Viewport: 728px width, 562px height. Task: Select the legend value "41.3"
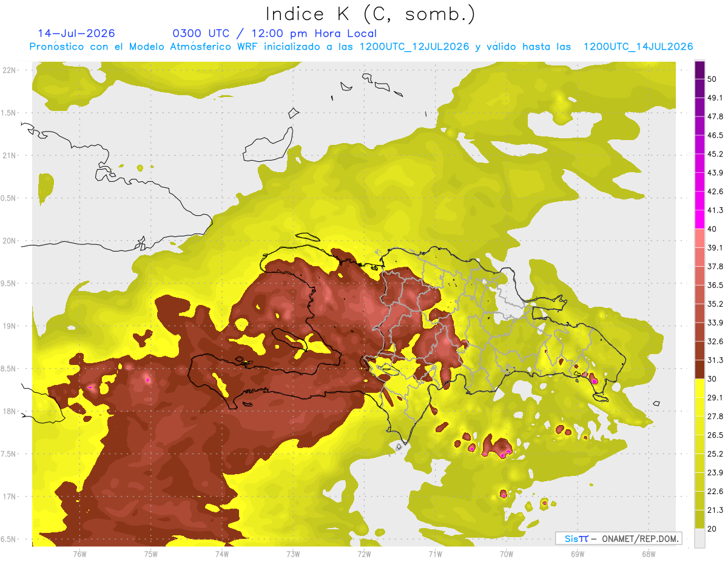tap(715, 210)
